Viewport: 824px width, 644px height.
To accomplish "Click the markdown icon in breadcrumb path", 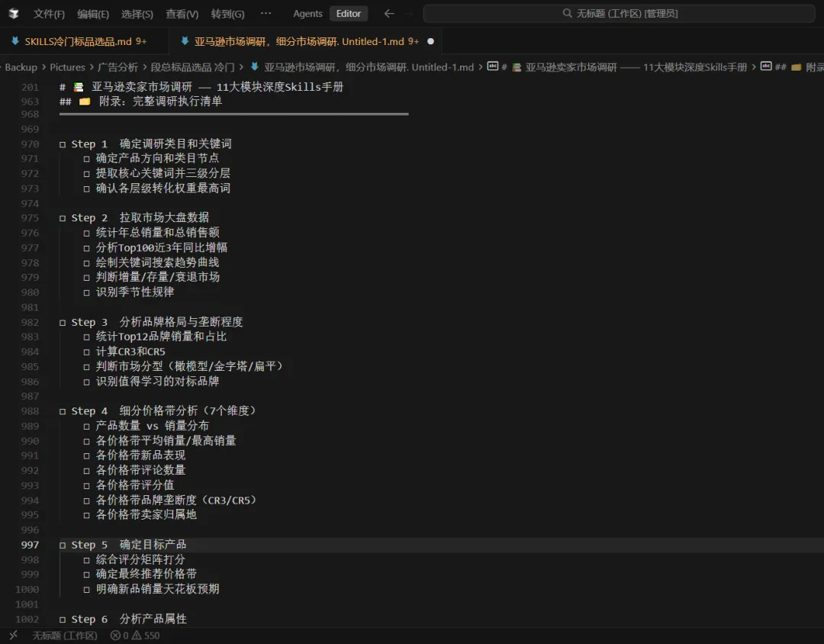I will [254, 67].
